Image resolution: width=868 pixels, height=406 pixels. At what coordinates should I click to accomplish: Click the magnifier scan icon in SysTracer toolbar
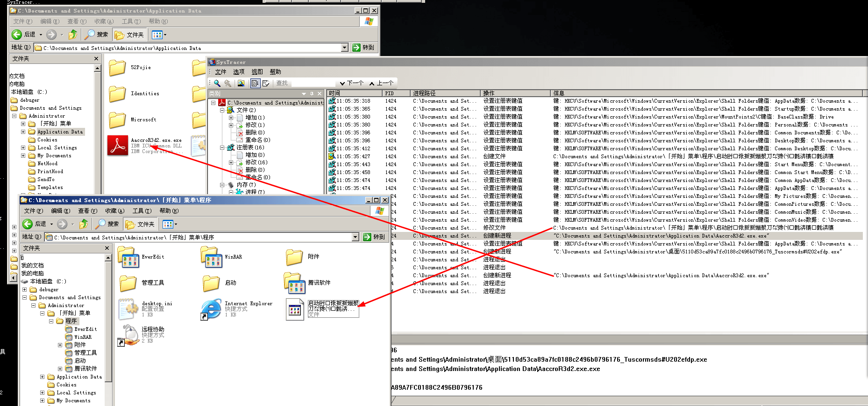tap(217, 83)
